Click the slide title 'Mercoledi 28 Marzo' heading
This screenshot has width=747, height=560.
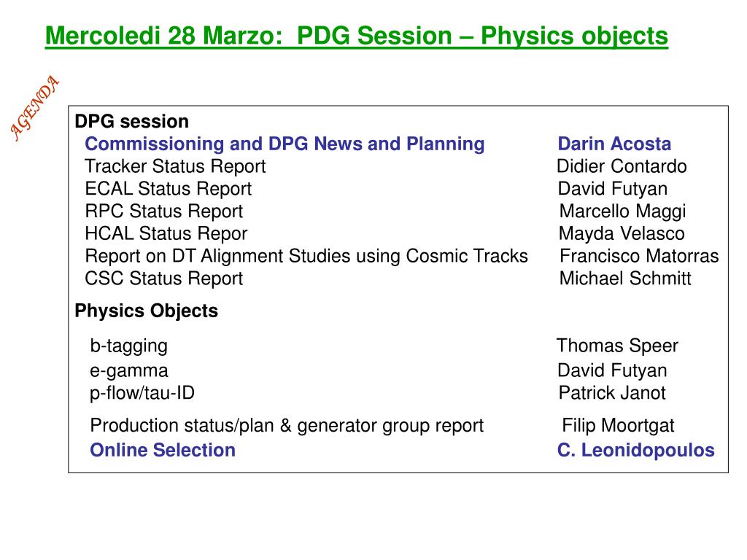point(356,36)
